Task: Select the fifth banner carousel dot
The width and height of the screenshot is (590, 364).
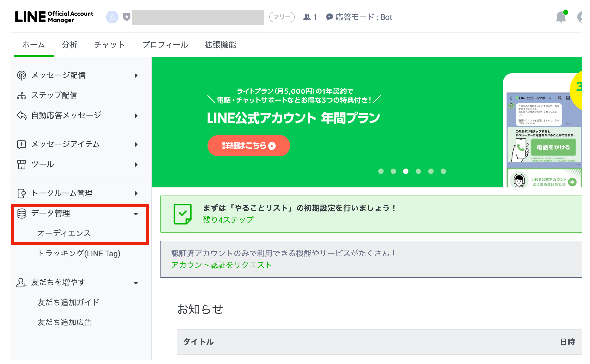Action: pyautogui.click(x=431, y=171)
